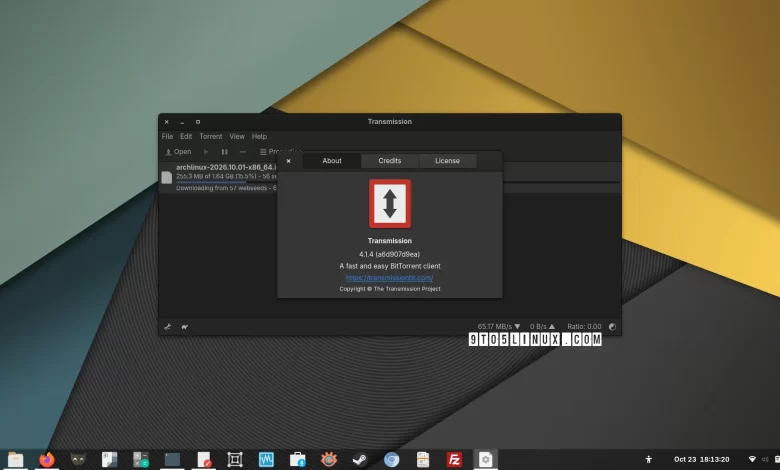This screenshot has width=780, height=470.
Task: Open the gear app in the taskbar
Action: (x=486, y=459)
